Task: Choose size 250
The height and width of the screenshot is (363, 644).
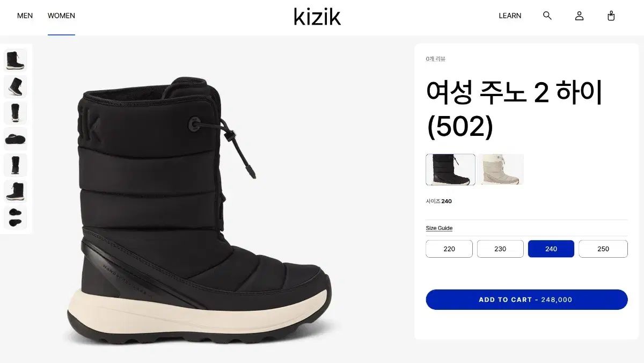Action: pyautogui.click(x=603, y=249)
